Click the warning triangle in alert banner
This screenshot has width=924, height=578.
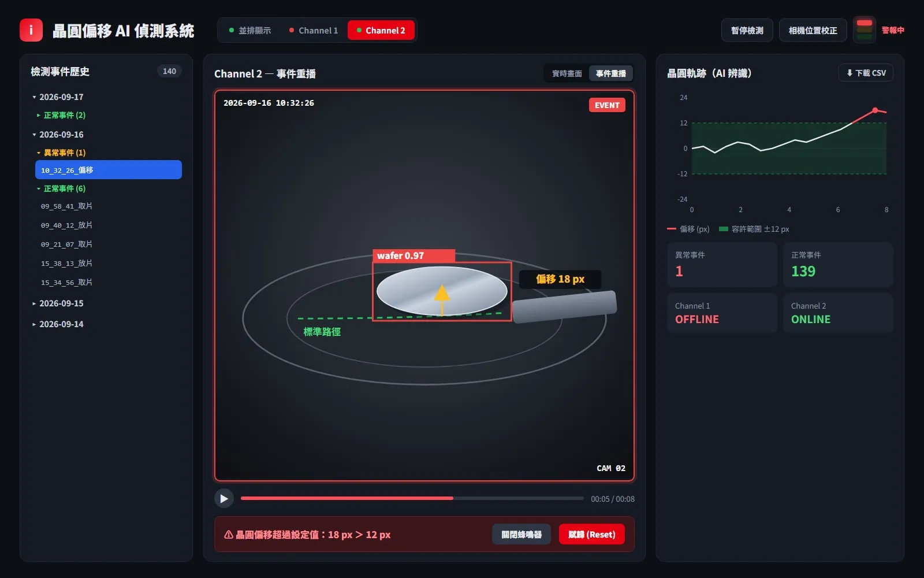click(x=229, y=535)
